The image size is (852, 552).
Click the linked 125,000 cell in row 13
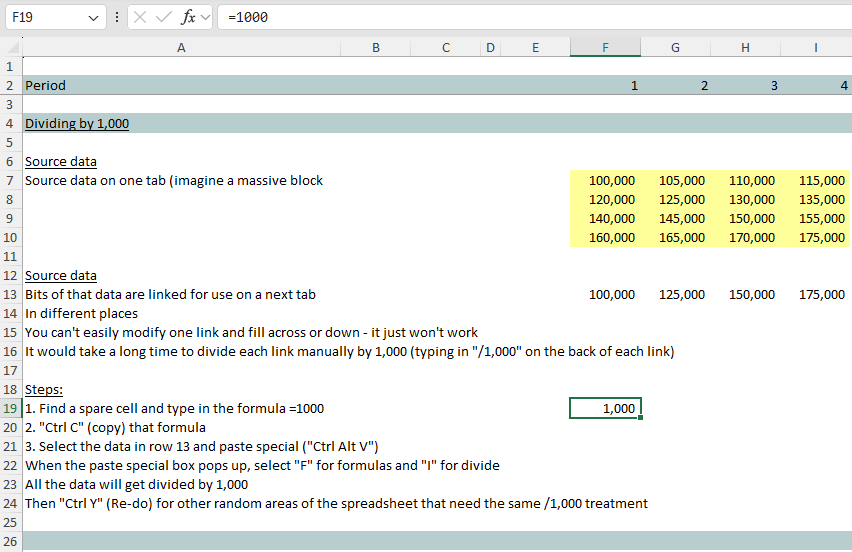tap(675, 295)
